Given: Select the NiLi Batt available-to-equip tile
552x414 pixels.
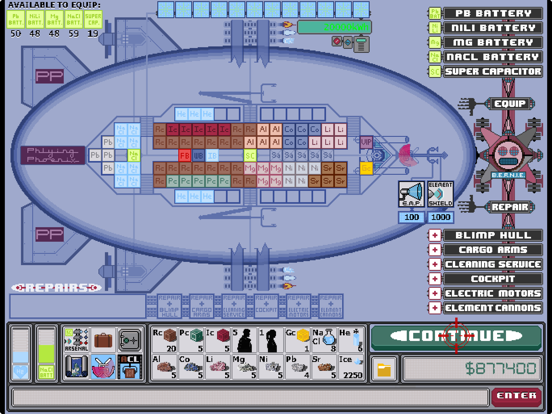Looking at the screenshot, I should point(35,19).
